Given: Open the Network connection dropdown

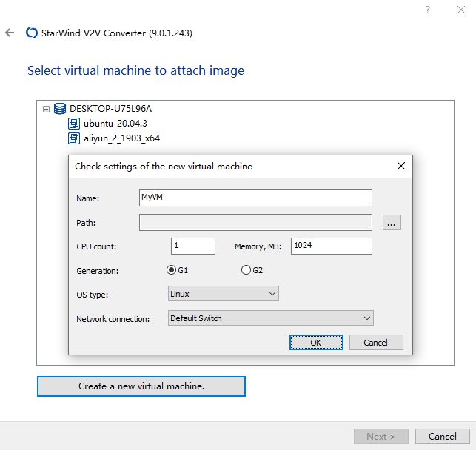Looking at the screenshot, I should [x=271, y=318].
